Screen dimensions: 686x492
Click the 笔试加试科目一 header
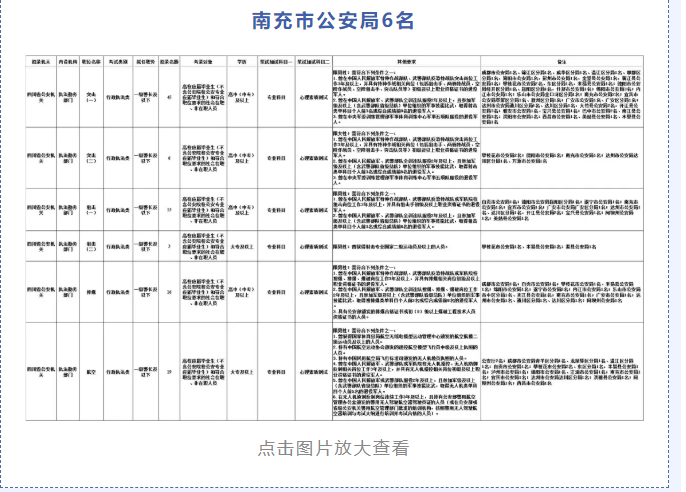(275, 60)
